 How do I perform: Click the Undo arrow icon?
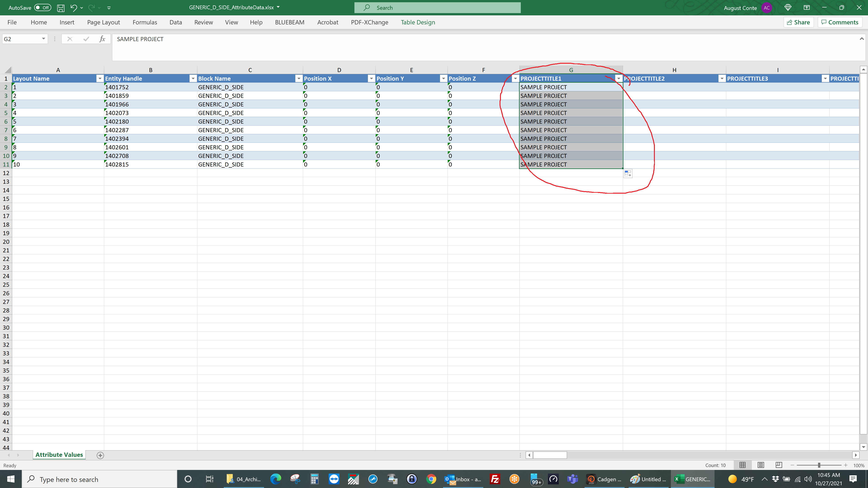tap(73, 7)
